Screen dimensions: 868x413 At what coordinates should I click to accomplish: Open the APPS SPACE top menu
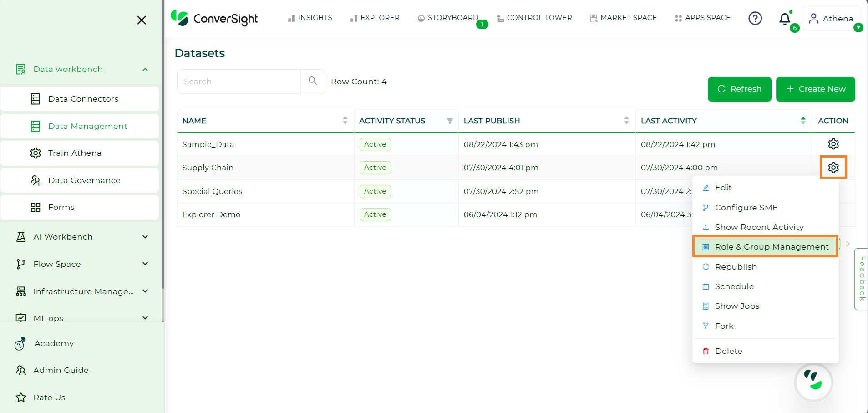click(702, 18)
